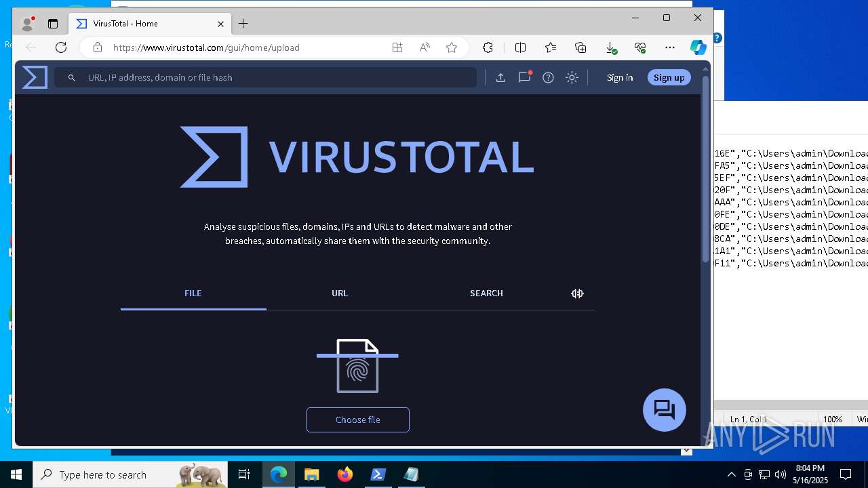Click the 8:04 PM taskbar clock
Image resolution: width=868 pixels, height=488 pixels.
[x=810, y=474]
